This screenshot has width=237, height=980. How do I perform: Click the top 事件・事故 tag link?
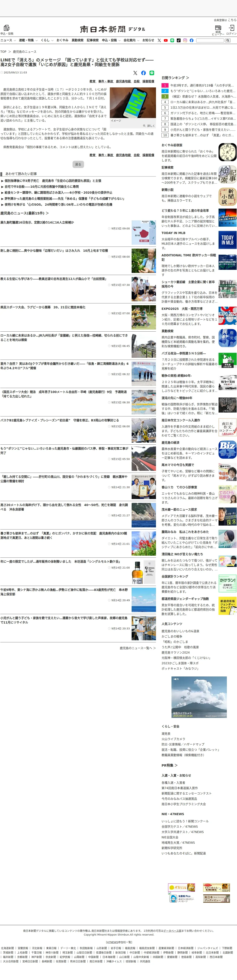[x=106, y=81]
